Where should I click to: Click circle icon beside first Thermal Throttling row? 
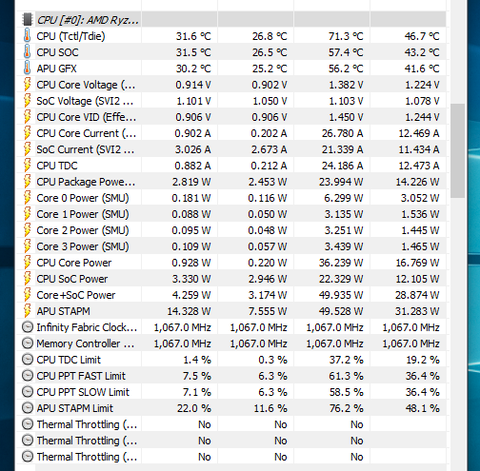click(x=27, y=424)
